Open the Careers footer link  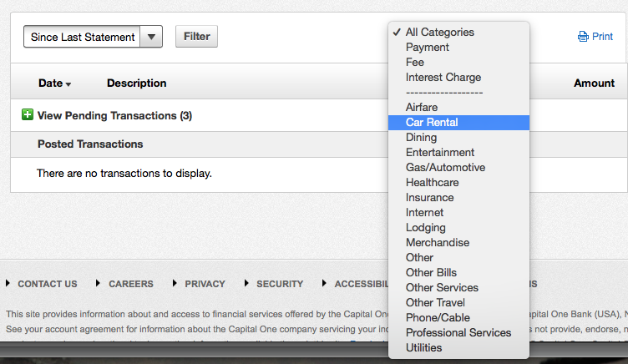point(131,284)
